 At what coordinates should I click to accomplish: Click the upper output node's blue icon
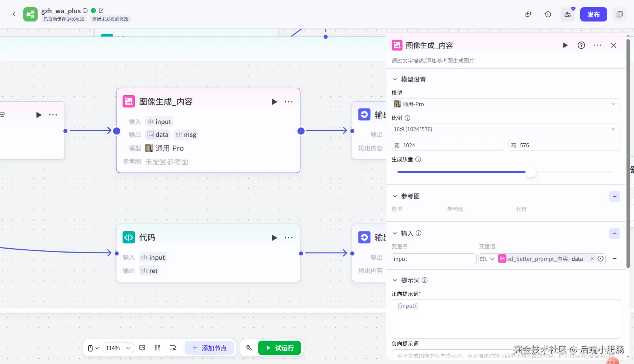pos(364,114)
